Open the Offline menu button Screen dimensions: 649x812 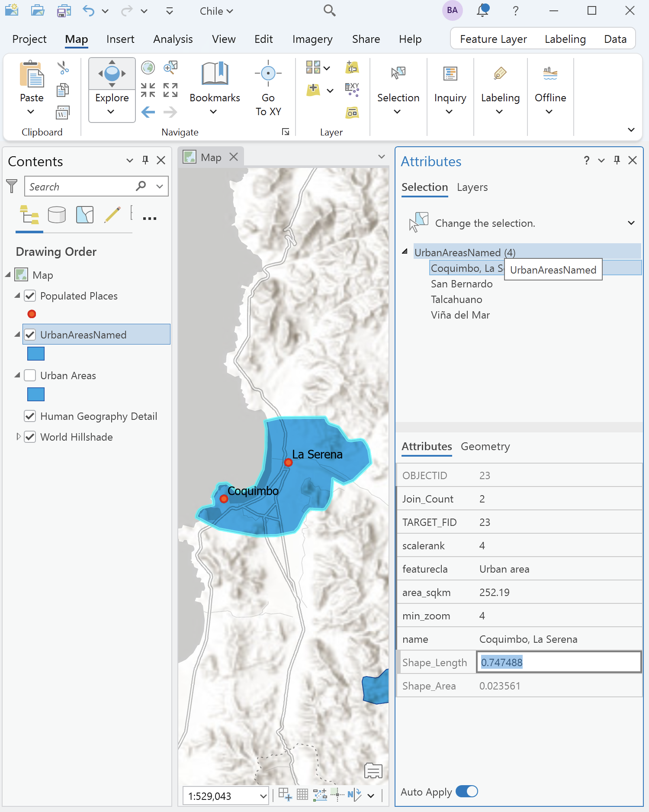pos(550,91)
